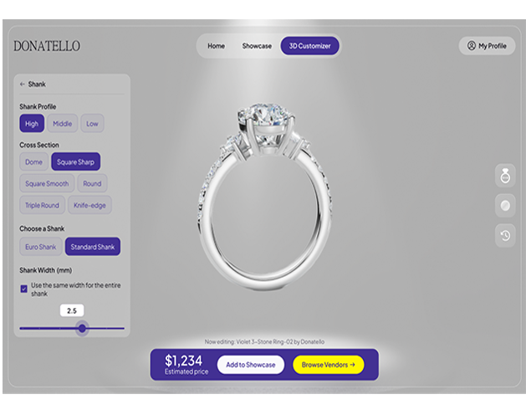The width and height of the screenshot is (526, 420).
Task: Open the 3D Customizer tab
Action: coord(309,46)
